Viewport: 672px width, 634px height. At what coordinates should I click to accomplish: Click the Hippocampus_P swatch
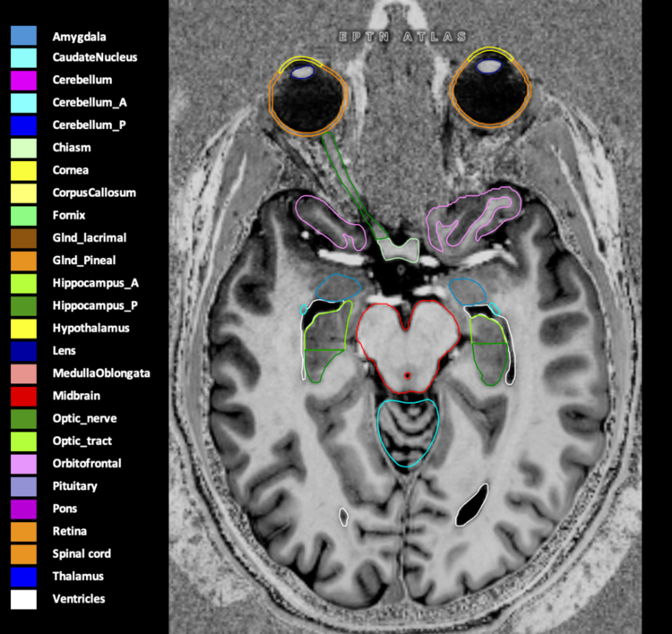[x=23, y=306]
